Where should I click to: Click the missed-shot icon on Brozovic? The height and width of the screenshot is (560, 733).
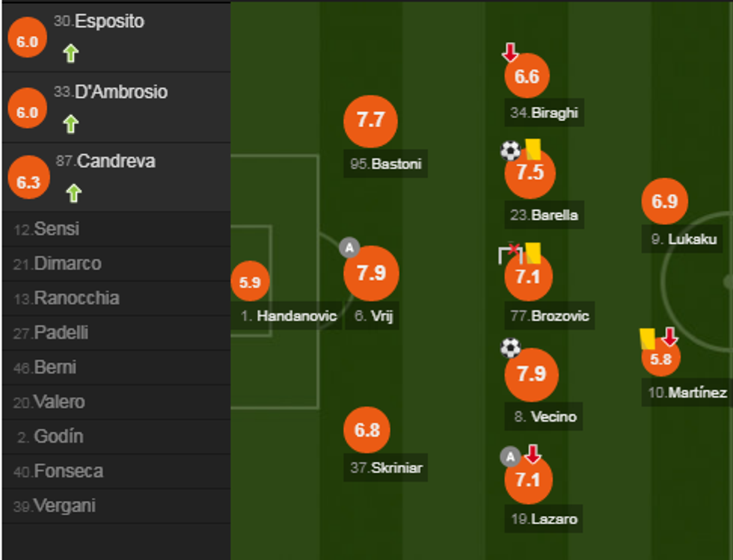[509, 253]
